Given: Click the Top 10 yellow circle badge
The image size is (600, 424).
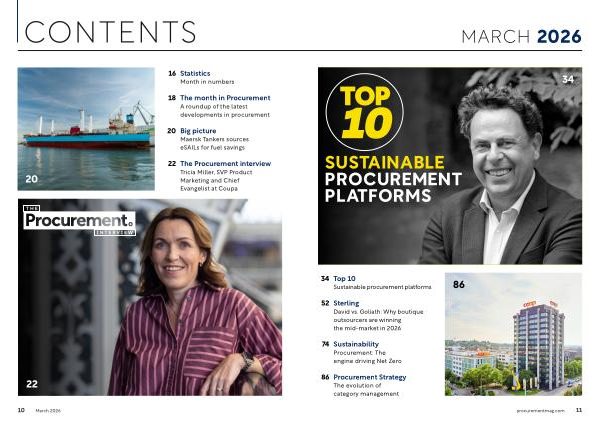Looking at the screenshot, I should [x=370, y=109].
